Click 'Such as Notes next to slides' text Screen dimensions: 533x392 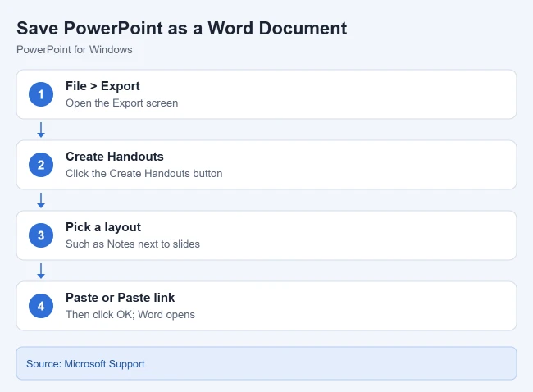point(133,244)
